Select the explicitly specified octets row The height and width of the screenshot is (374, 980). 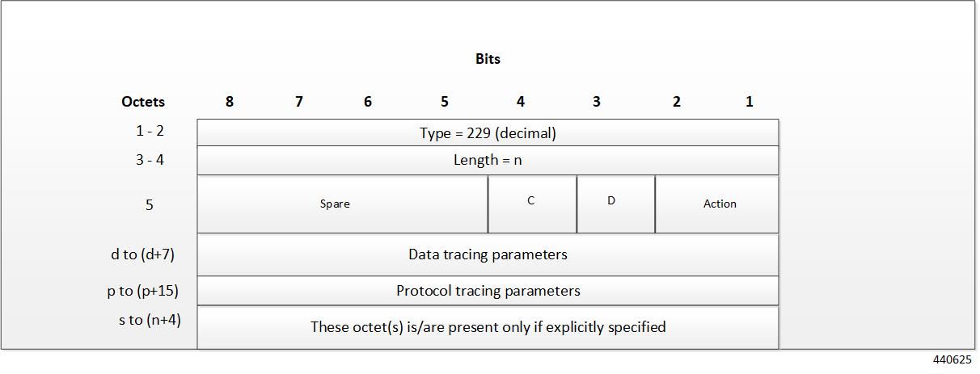(x=488, y=327)
